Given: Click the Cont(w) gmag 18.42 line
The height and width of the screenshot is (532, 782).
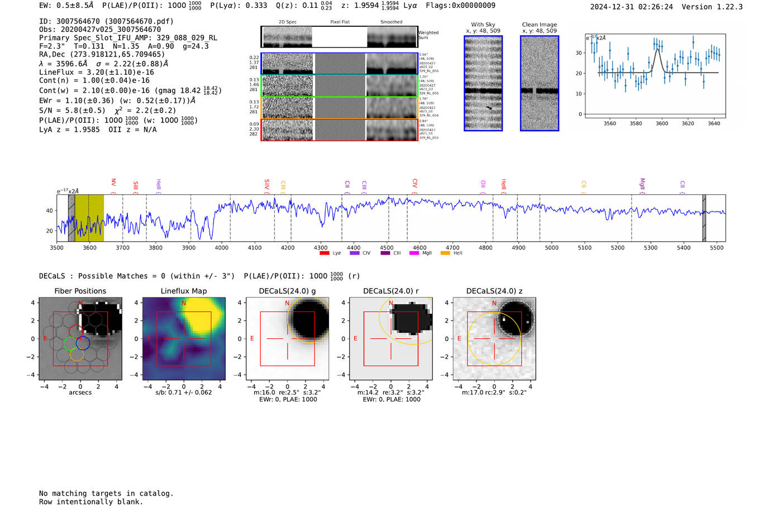Looking at the screenshot, I should click(131, 90).
